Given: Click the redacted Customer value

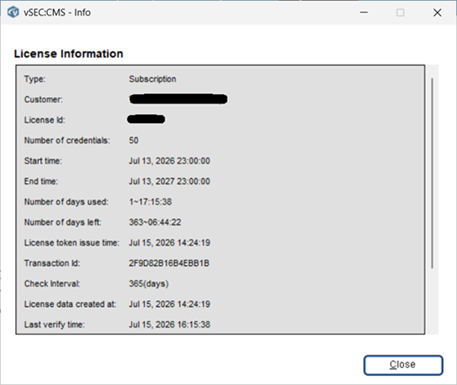Looking at the screenshot, I should (178, 99).
